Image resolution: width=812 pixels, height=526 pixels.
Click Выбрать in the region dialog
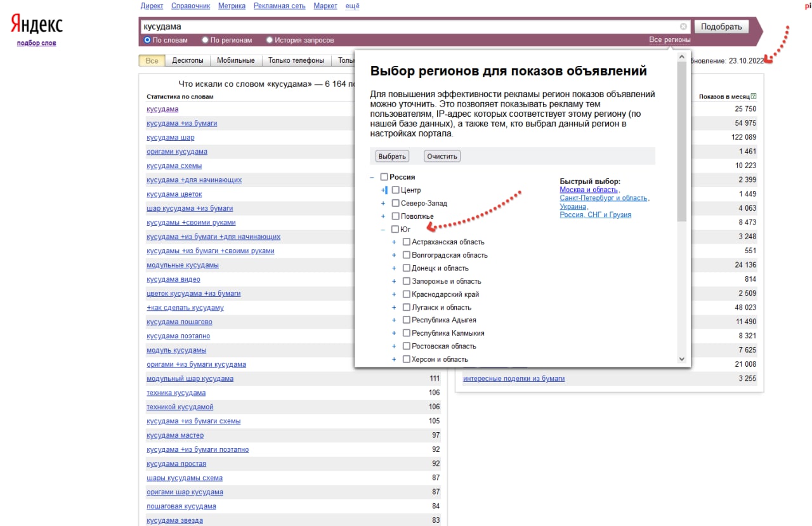[392, 156]
